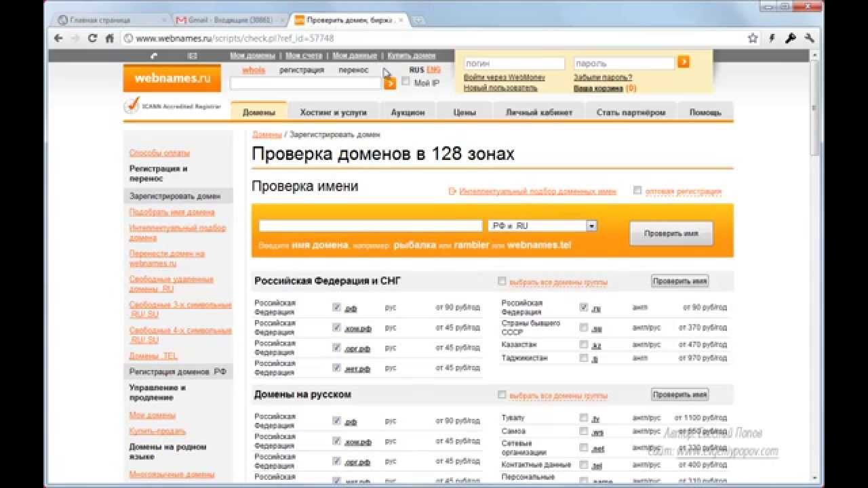This screenshot has height=488, width=868.
Task: Click Проверить имя in Домены на русском group
Action: (679, 394)
